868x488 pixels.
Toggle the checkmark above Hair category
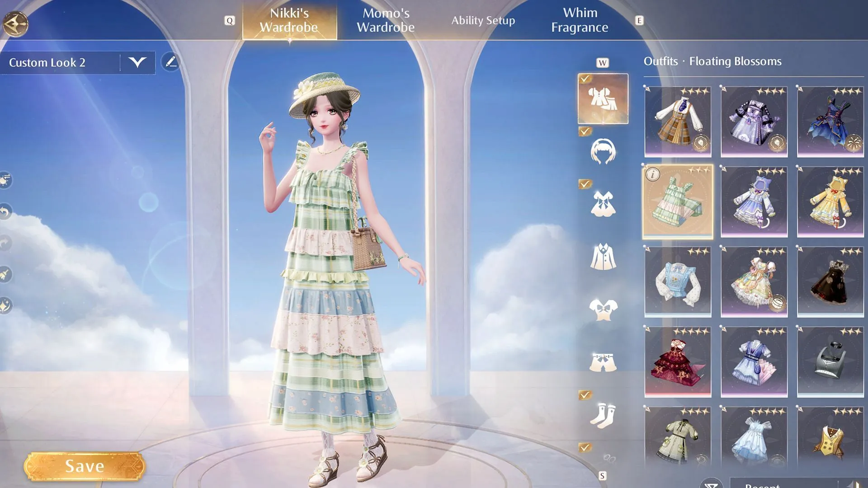[585, 131]
